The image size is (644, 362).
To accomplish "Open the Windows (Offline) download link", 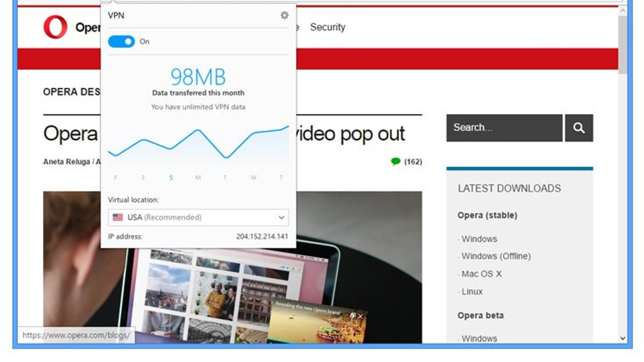I will point(496,256).
